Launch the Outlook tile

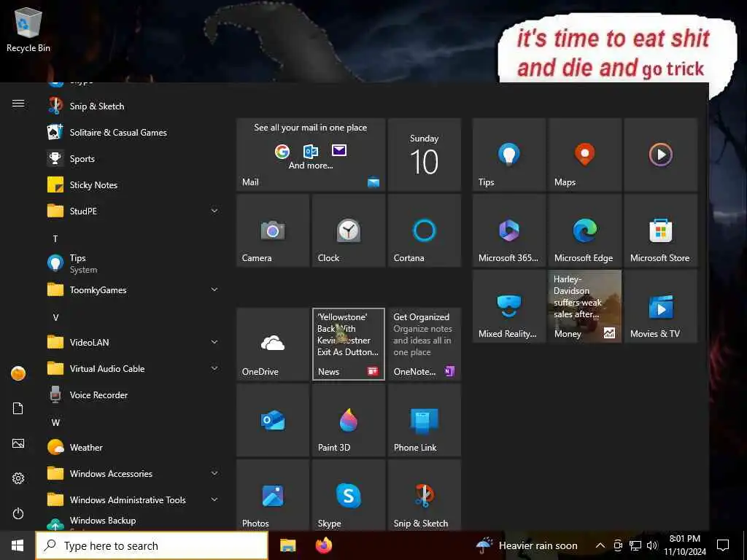point(273,420)
